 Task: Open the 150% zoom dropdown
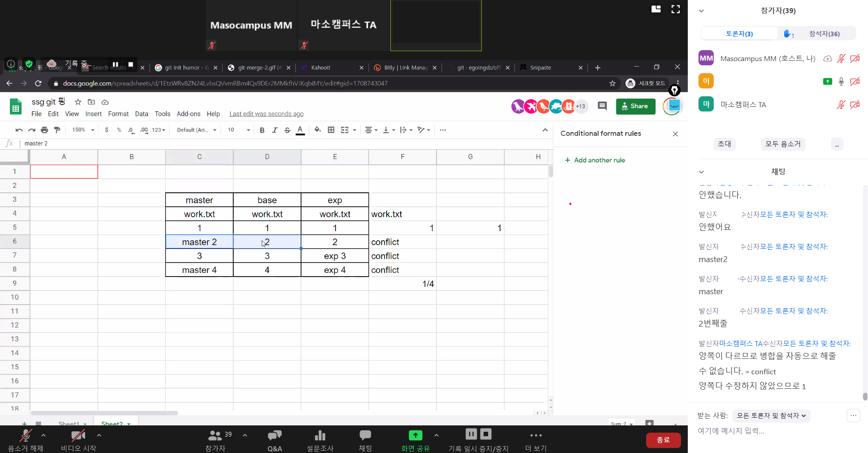pyautogui.click(x=83, y=130)
